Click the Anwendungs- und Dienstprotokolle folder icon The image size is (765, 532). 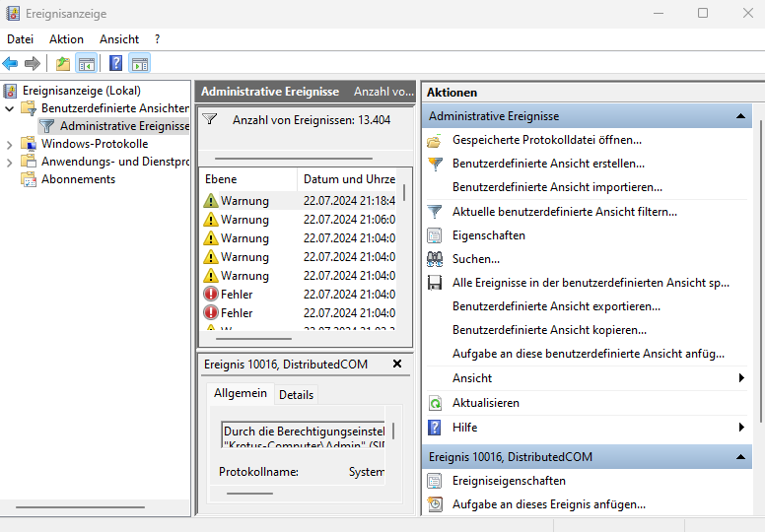pos(29,161)
